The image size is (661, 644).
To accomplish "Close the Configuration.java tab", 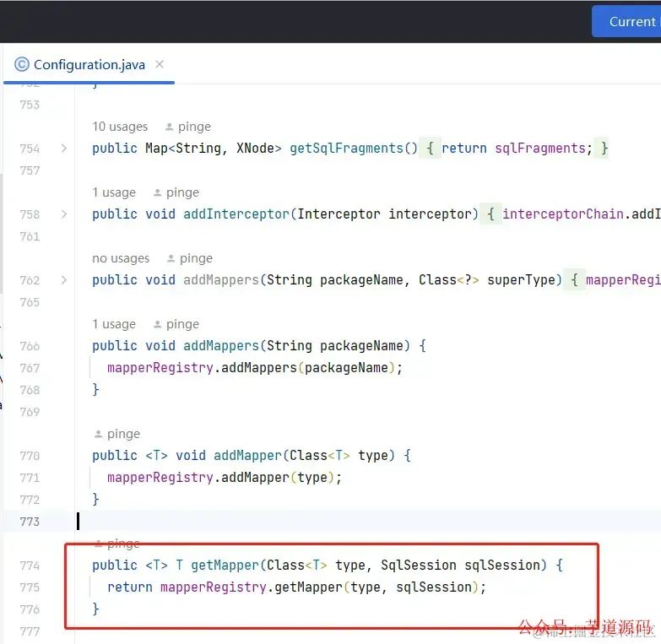I will 160,64.
